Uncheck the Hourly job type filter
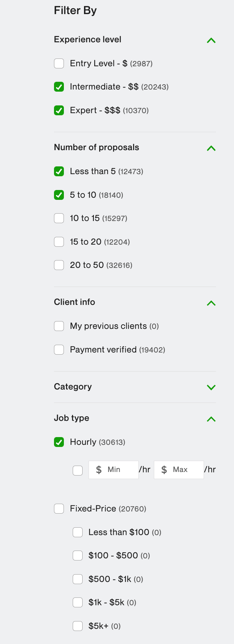The image size is (234, 644). (59, 442)
